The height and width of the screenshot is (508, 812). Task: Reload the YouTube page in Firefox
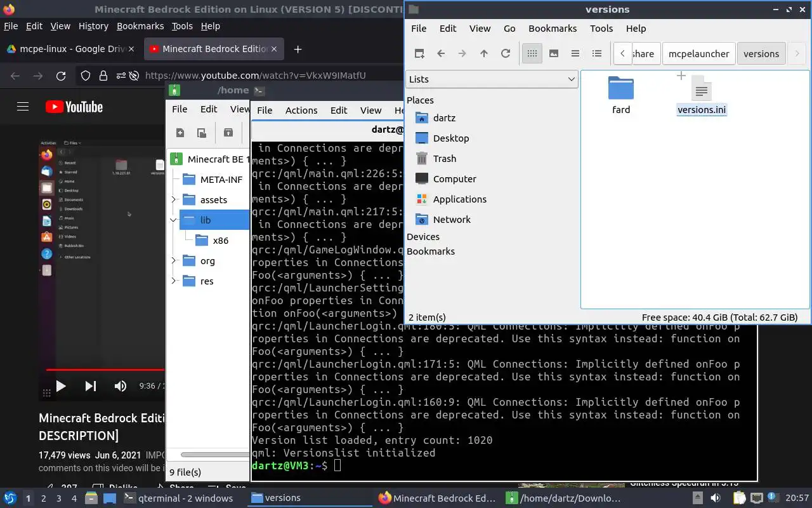coord(61,76)
